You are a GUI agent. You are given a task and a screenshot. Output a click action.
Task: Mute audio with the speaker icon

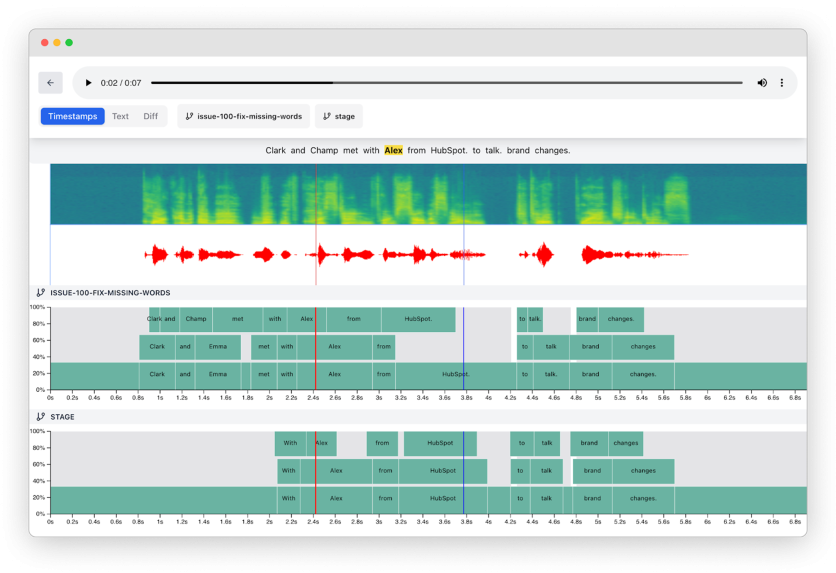pyautogui.click(x=762, y=83)
